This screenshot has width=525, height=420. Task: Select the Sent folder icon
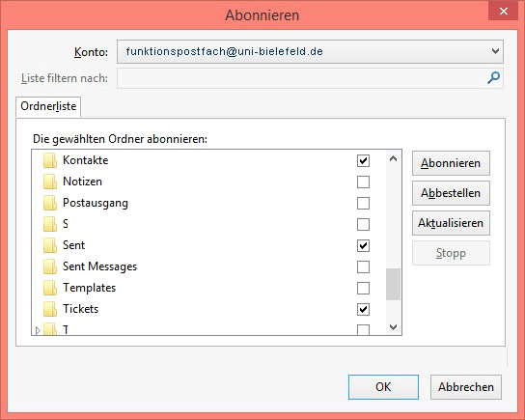[x=50, y=245]
